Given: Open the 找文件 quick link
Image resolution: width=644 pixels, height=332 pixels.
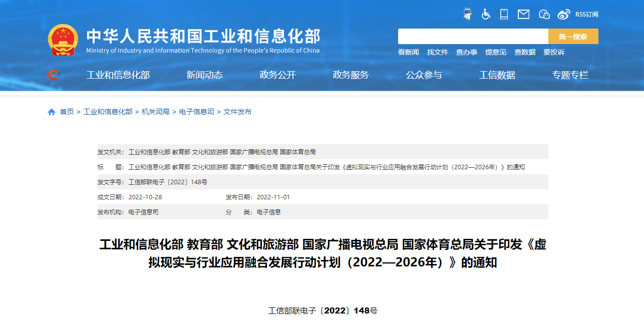Looking at the screenshot, I should click(x=438, y=52).
